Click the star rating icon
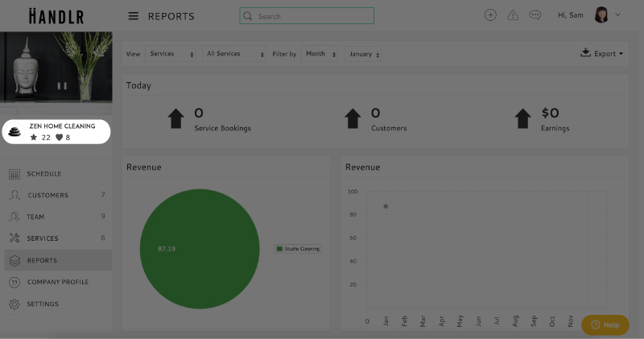 (34, 138)
